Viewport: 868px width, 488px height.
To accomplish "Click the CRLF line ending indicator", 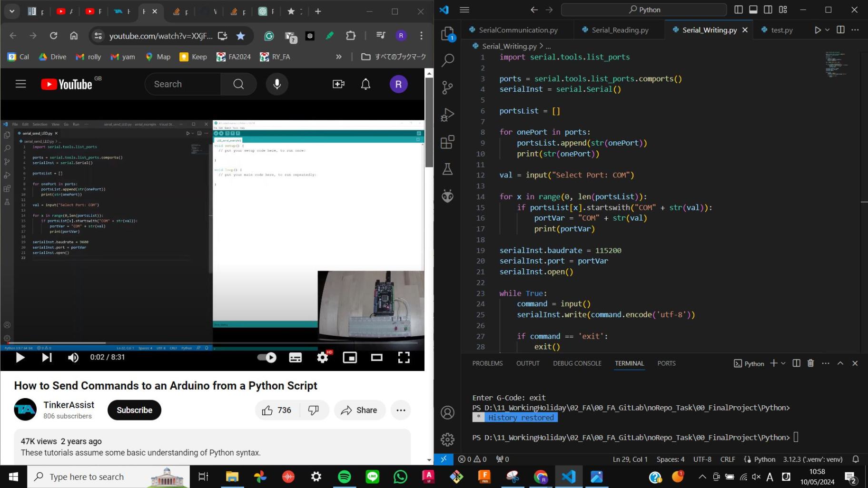I will [728, 459].
